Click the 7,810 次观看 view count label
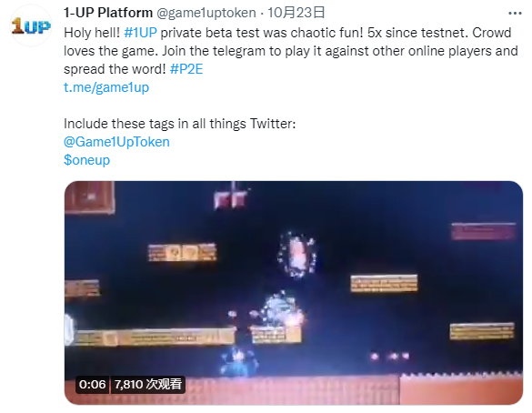The height and width of the screenshot is (413, 532). pyautogui.click(x=147, y=385)
